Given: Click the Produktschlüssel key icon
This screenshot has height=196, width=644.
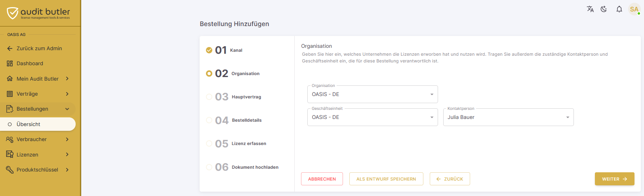Looking at the screenshot, I should pos(10,170).
